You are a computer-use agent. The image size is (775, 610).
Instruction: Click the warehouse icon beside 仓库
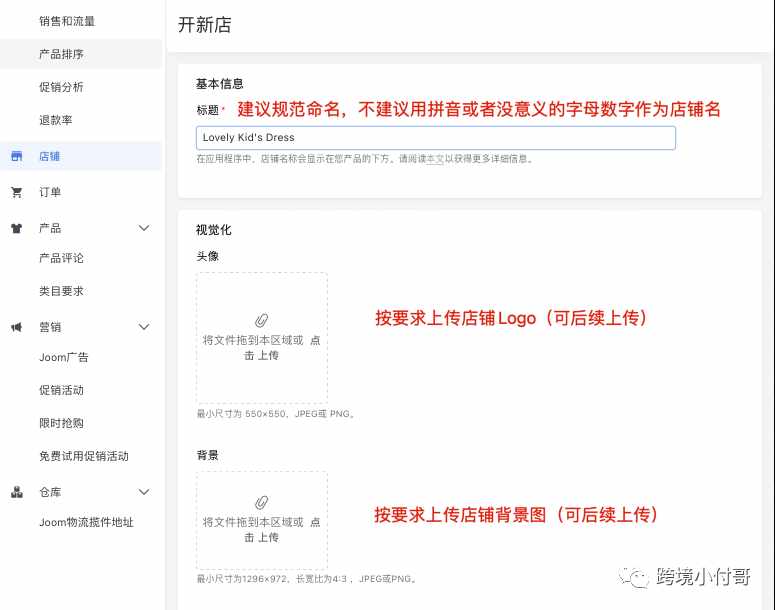point(17,492)
